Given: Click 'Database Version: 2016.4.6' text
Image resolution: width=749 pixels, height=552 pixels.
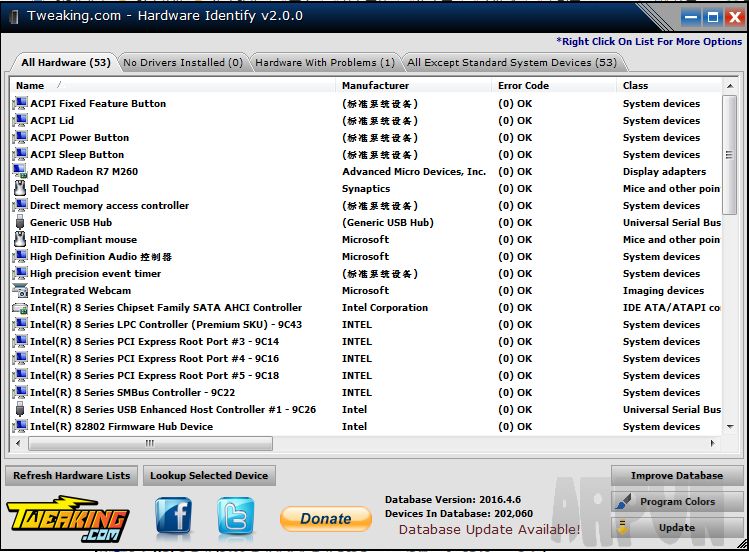Looking at the screenshot, I should coord(453,499).
